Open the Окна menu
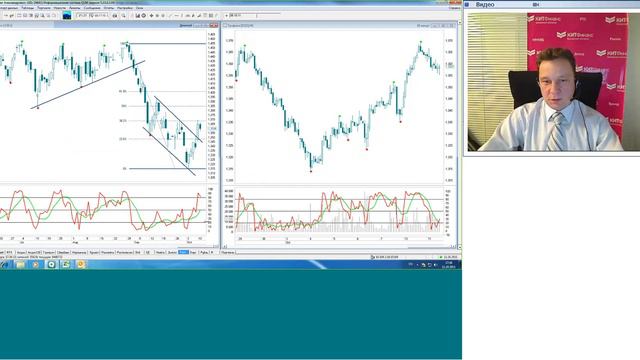Viewport: 640px width, 360px height. [x=139, y=8]
